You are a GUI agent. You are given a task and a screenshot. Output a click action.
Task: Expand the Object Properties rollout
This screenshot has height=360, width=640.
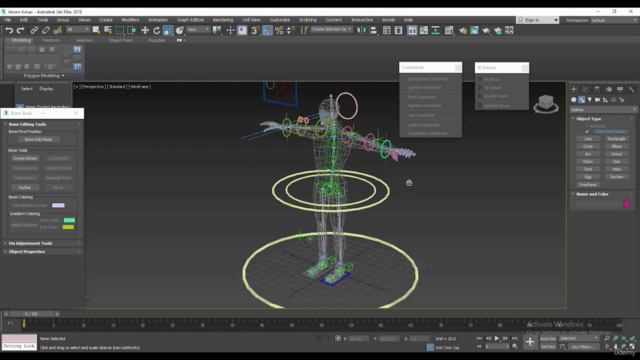[27, 252]
